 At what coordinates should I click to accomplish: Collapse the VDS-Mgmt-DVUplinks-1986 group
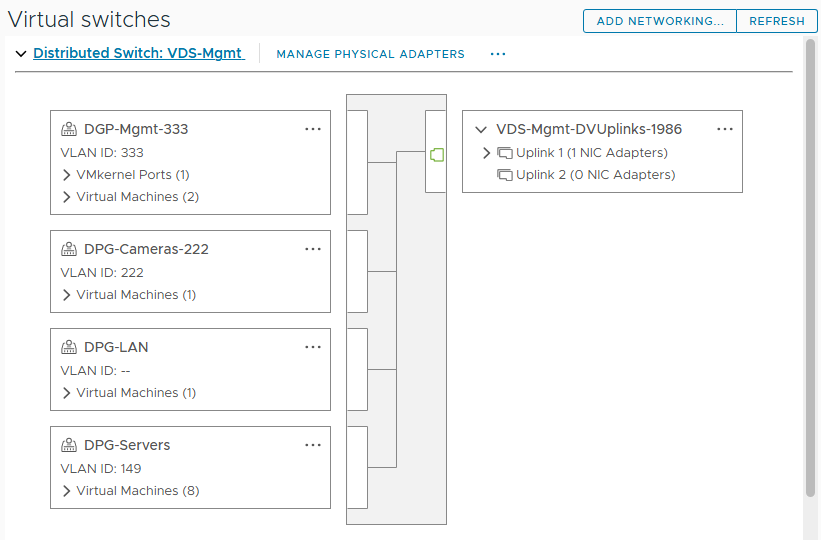481,130
